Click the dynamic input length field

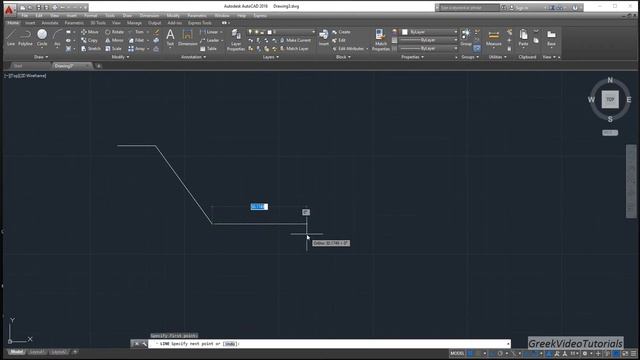tap(259, 207)
